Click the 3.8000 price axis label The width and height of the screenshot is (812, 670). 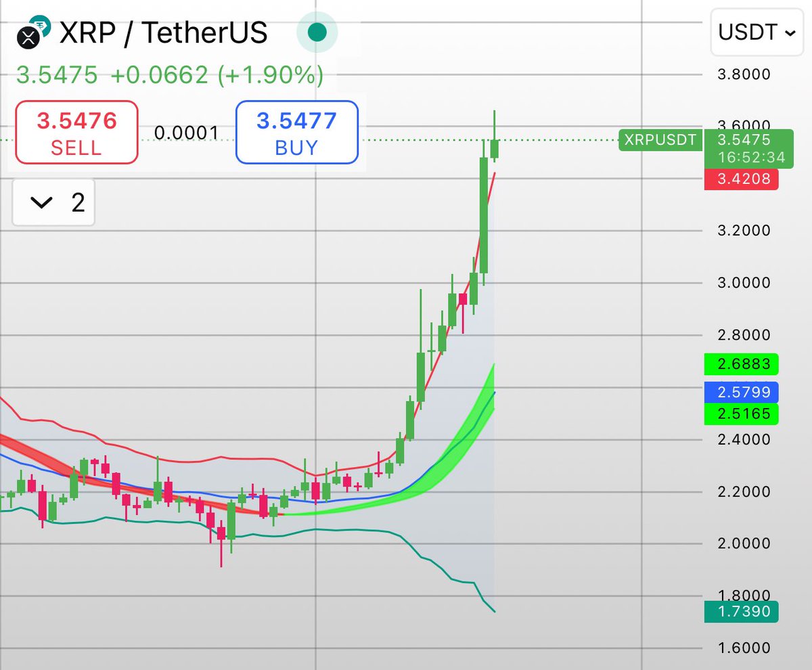(743, 74)
